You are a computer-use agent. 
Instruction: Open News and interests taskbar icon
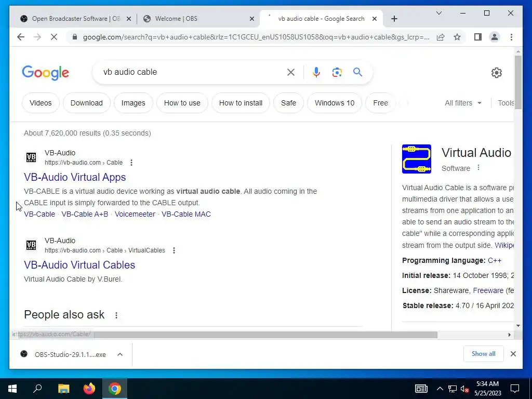pos(421,389)
